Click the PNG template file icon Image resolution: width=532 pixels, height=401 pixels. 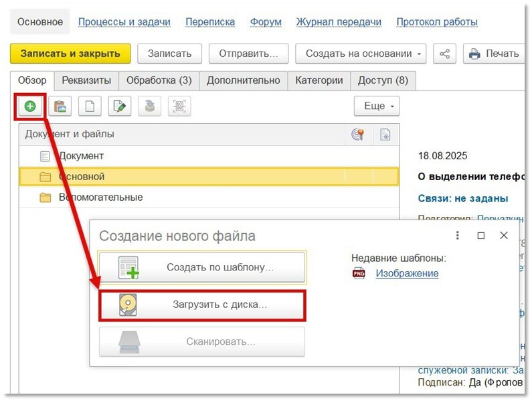coord(359,273)
